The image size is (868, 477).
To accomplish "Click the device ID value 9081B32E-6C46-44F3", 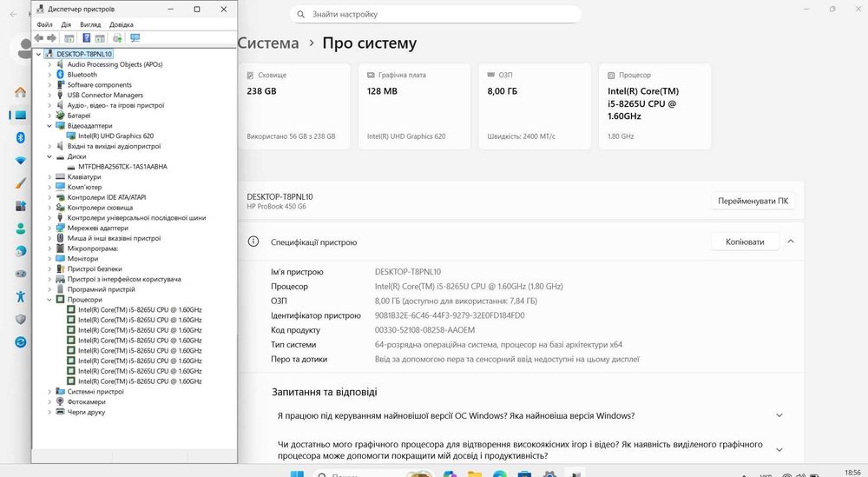I will tap(450, 315).
